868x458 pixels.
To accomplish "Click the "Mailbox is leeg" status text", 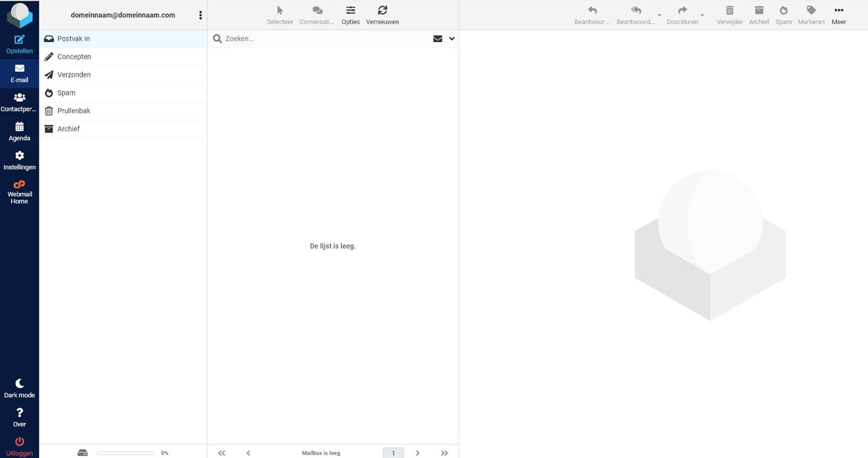I will coord(321,453).
